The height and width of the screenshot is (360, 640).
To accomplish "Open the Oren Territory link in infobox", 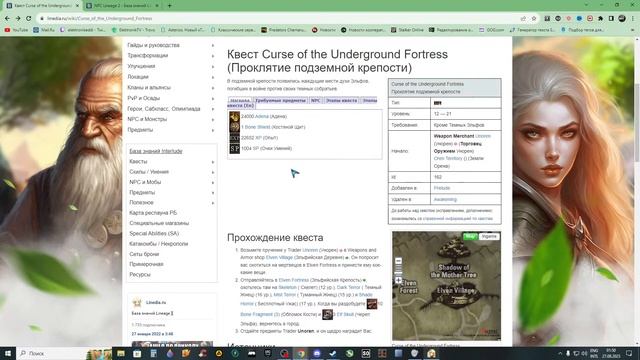I will (x=448, y=158).
